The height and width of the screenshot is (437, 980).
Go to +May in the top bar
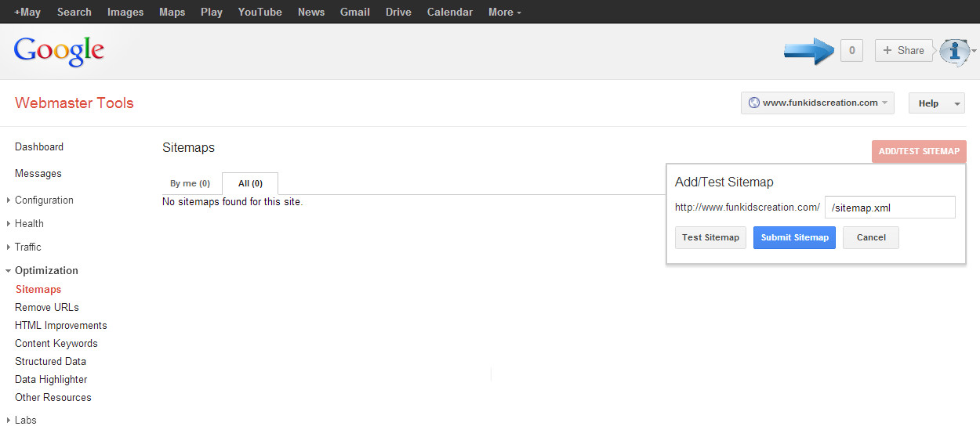[x=27, y=12]
